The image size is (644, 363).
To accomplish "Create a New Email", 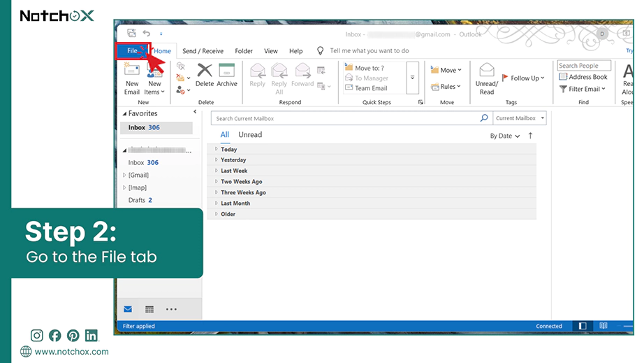I will click(x=132, y=79).
